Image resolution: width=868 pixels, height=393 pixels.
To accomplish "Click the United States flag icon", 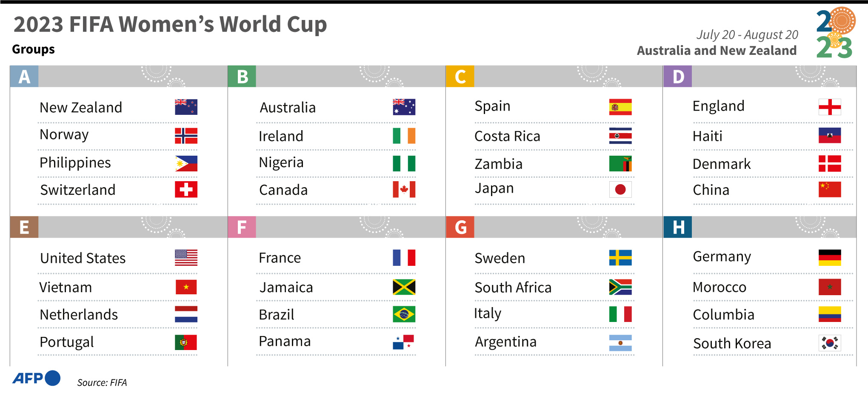I will pos(186,258).
